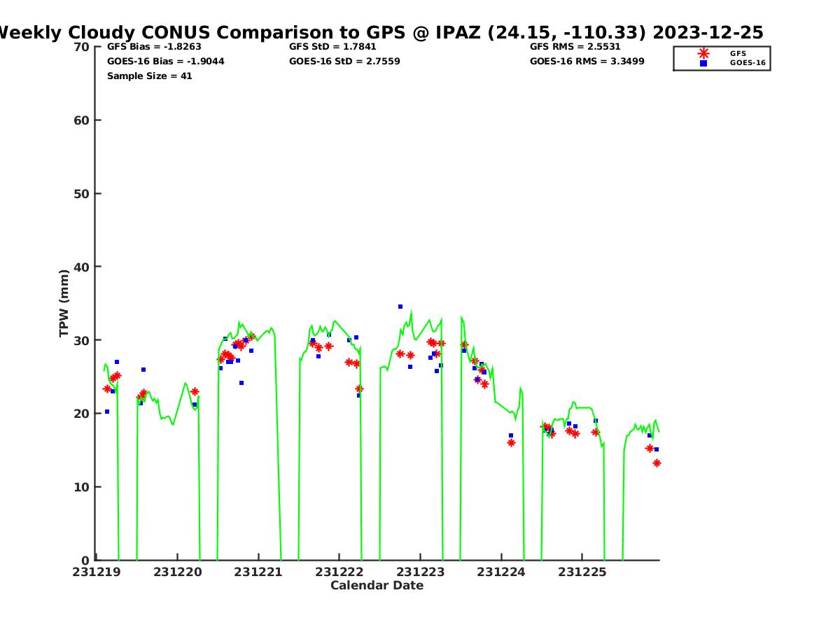Click the 231222 date tick label
This screenshot has width=840, height=630.
coord(339,572)
